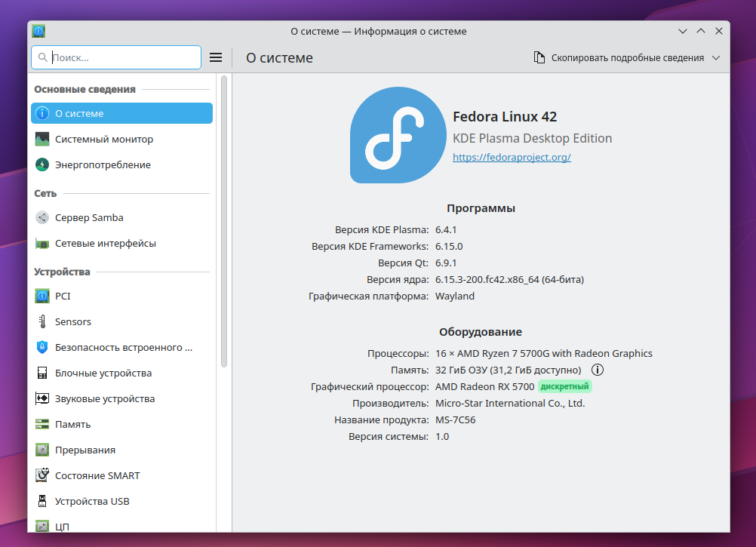Open the fedoraproject.org link
The height and width of the screenshot is (547, 756).
pos(512,157)
